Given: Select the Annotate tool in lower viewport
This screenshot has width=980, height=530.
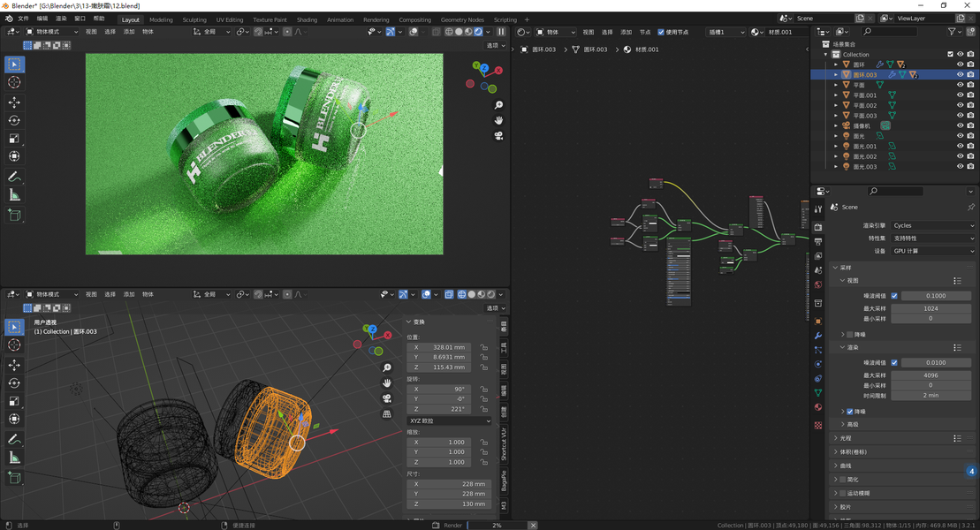Looking at the screenshot, I should 14,439.
